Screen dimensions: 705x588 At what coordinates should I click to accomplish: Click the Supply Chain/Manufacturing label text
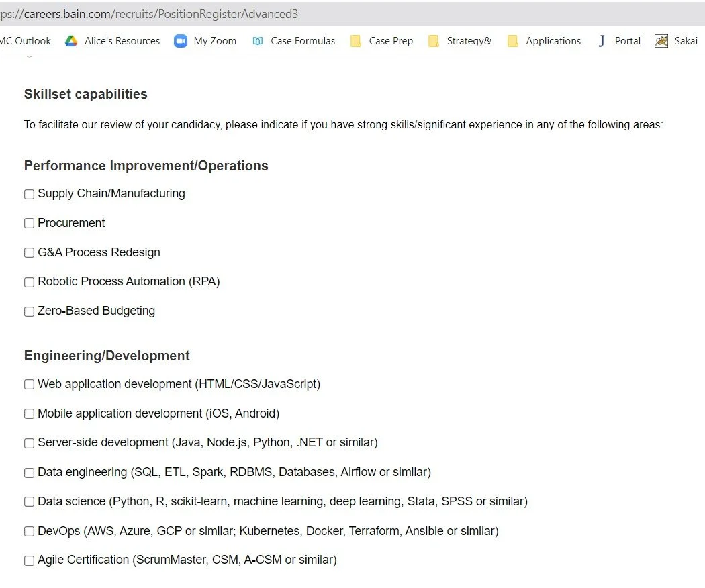pyautogui.click(x=111, y=194)
